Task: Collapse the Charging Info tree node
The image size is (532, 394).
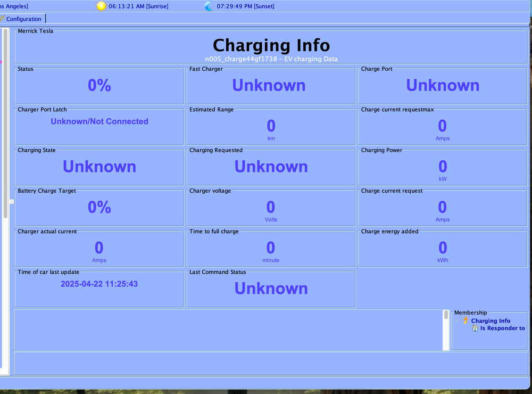Action: (456, 321)
